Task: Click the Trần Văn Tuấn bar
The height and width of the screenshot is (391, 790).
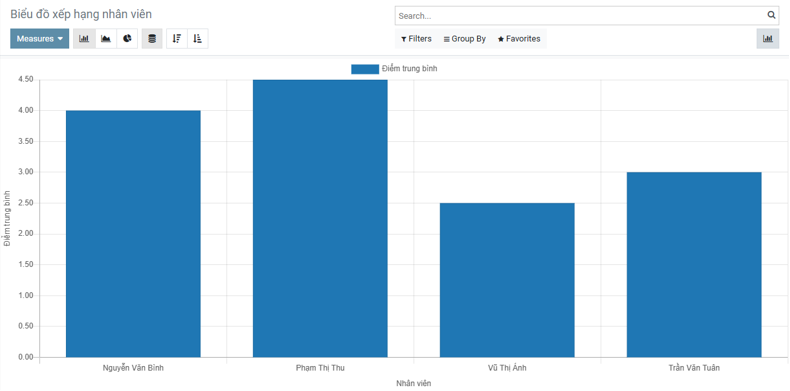Action: pyautogui.click(x=694, y=265)
